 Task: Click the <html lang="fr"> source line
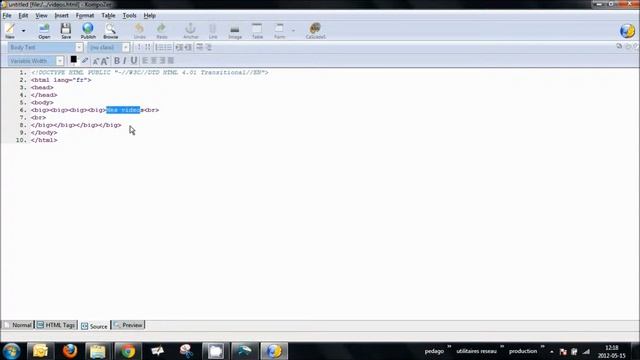61,80
